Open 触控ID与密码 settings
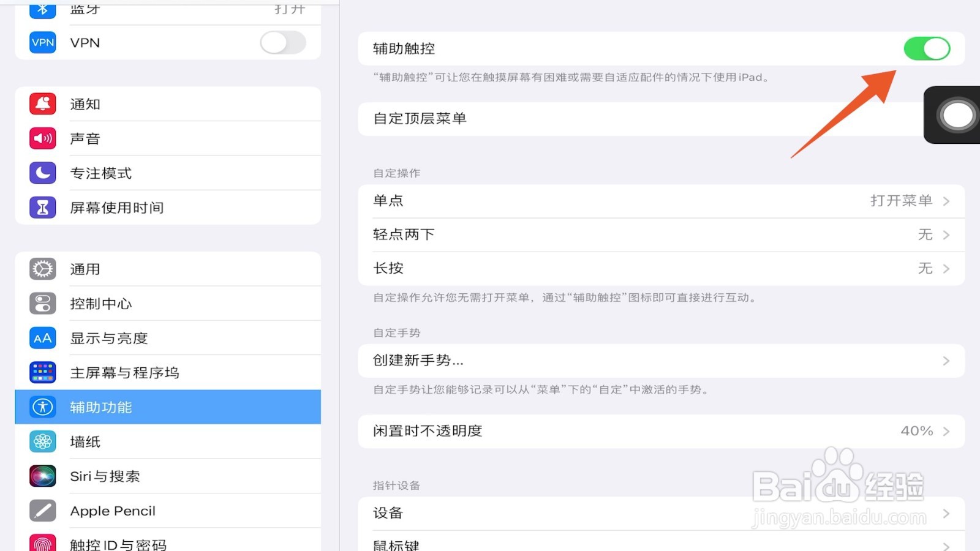 coord(168,540)
